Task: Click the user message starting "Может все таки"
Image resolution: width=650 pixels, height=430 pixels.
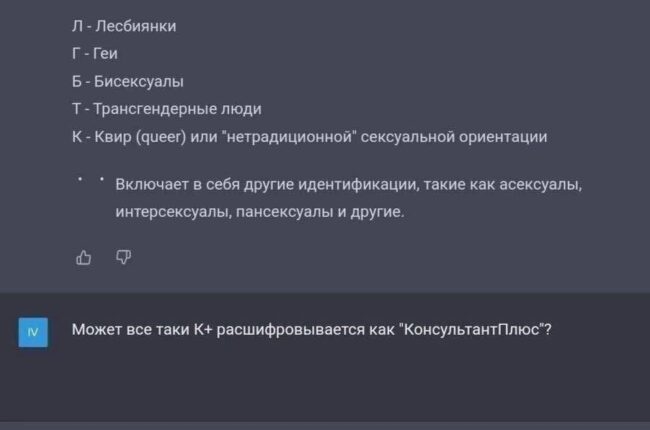Action: point(311,329)
